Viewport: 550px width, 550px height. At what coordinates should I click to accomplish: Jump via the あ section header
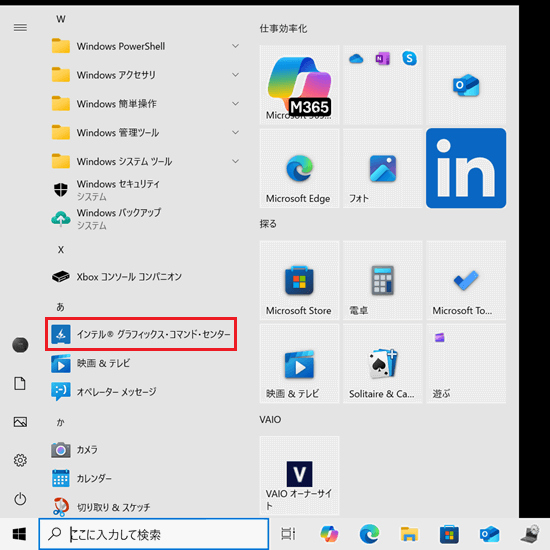pos(60,307)
